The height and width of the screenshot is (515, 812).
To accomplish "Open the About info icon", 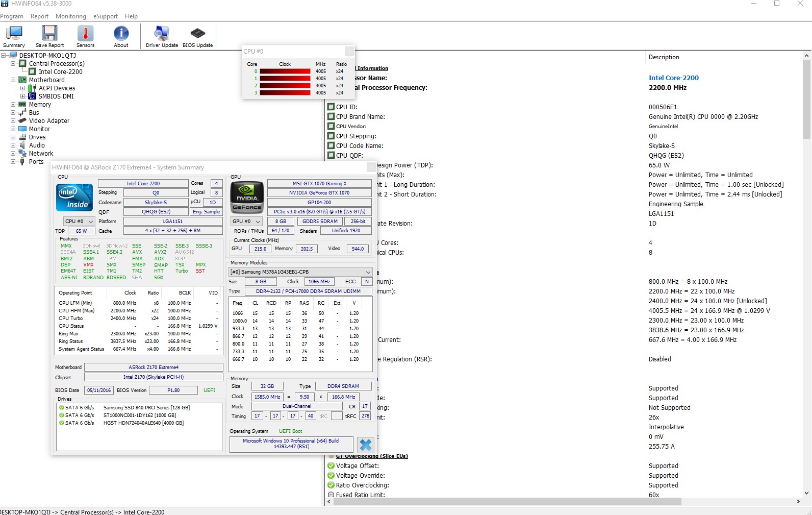I will tap(121, 33).
